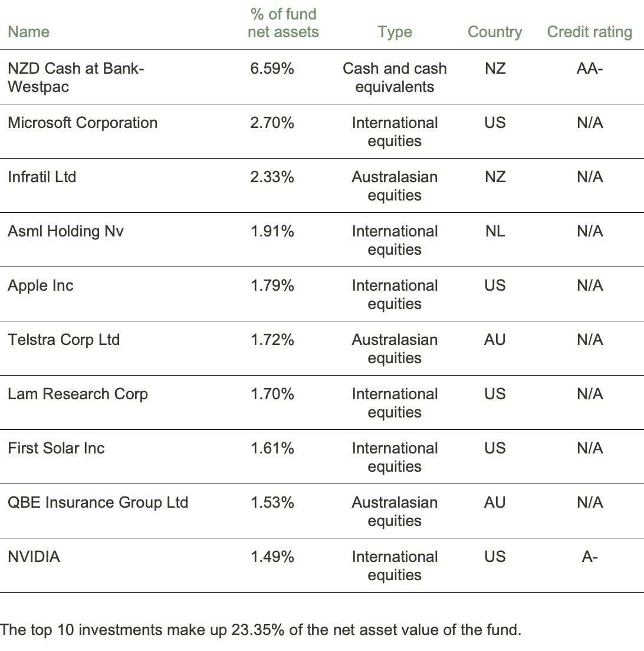Select the Telstra Corp Ltd entry
The image size is (644, 651).
[x=64, y=340]
